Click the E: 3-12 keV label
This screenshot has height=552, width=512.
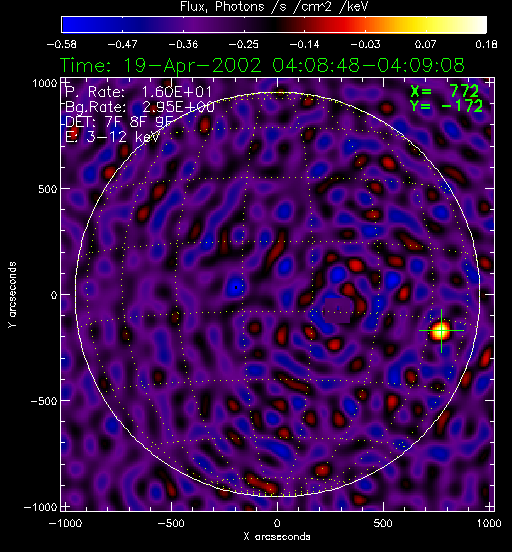click(x=112, y=137)
